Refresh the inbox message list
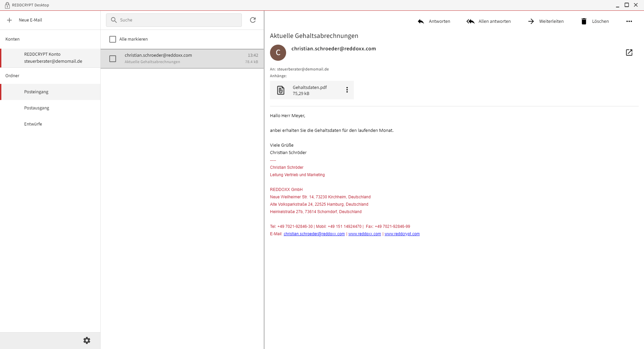The width and height of the screenshot is (644, 349). (253, 20)
